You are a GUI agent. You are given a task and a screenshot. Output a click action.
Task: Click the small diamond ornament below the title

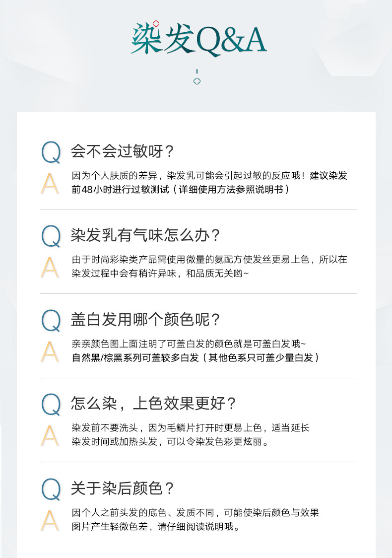pos(197,81)
